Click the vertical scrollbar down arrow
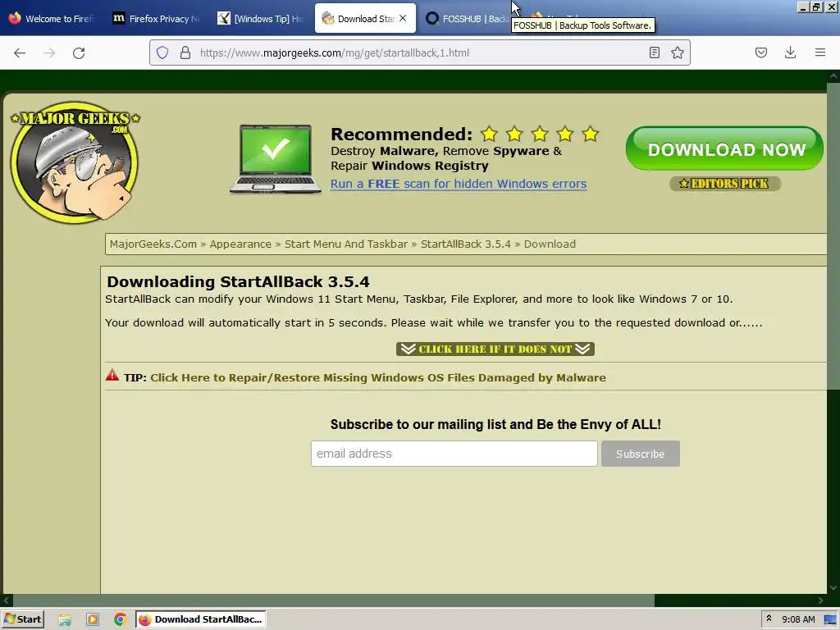840x630 pixels. [x=833, y=587]
